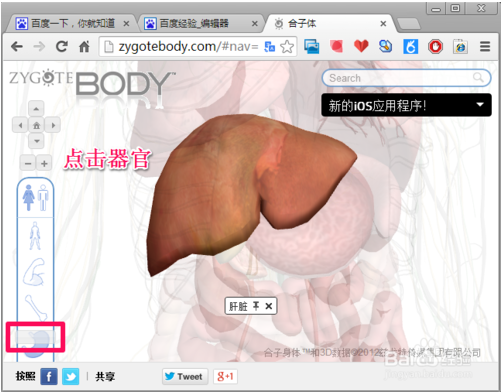Click the 共享 share label
501x392 pixels.
(105, 376)
